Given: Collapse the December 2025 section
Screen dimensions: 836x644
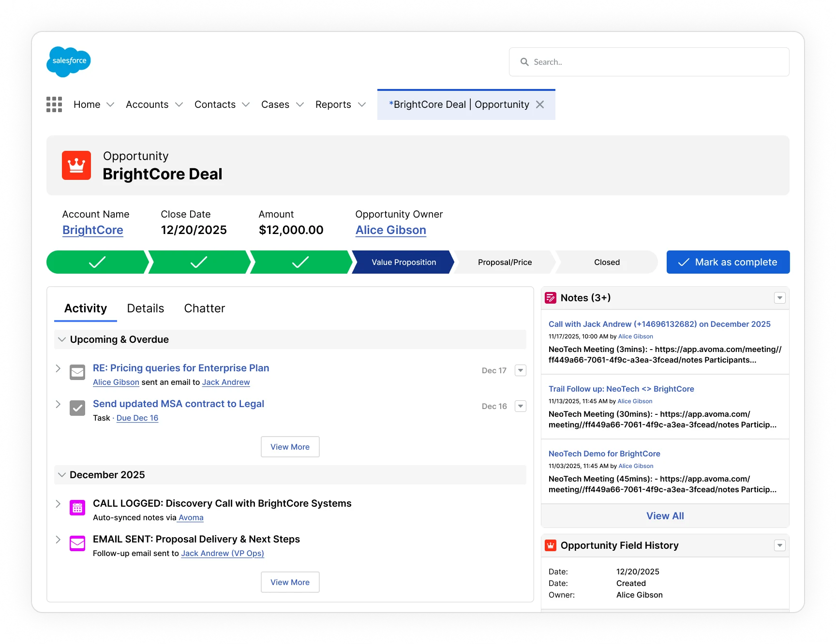Looking at the screenshot, I should coord(61,474).
